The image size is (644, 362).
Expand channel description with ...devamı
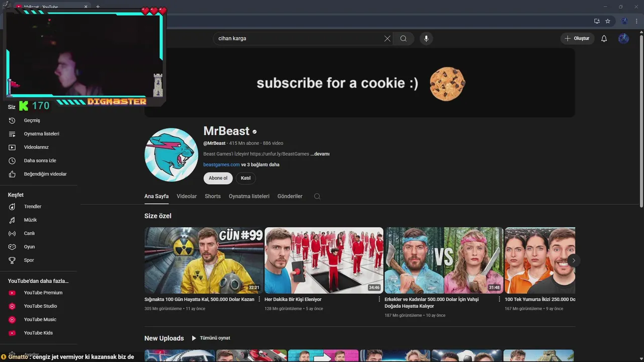click(x=320, y=154)
